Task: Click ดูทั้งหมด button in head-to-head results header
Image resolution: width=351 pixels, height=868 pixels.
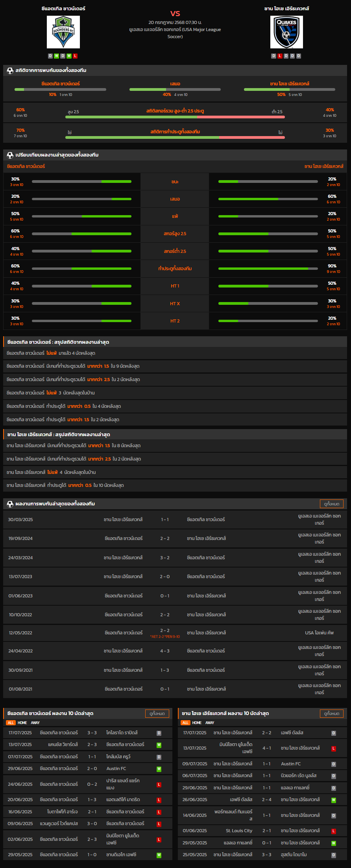Action: [x=332, y=504]
